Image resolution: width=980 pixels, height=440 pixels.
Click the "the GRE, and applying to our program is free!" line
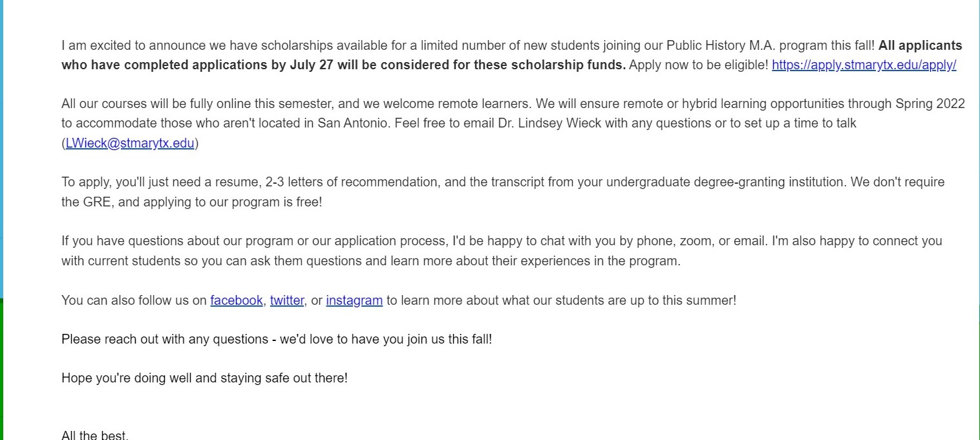pos(191,202)
